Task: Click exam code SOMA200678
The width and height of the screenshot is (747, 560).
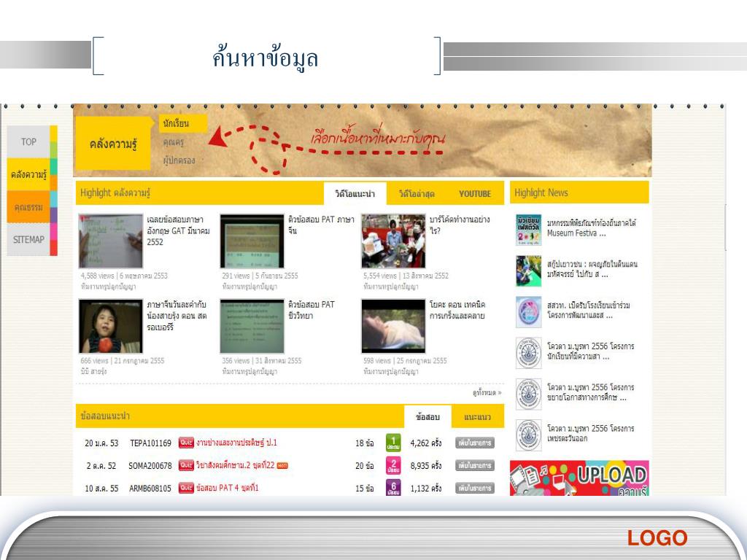Action: coord(150,466)
